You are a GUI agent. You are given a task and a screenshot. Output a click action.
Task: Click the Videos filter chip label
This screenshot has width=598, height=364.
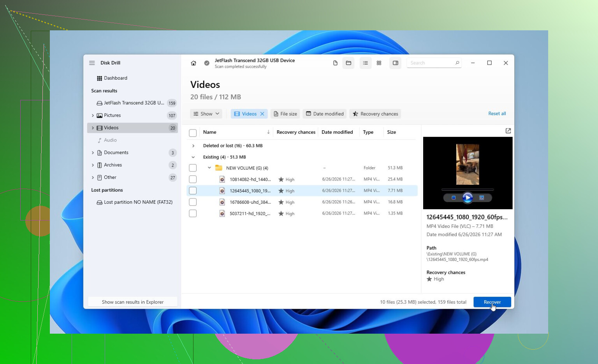(249, 114)
